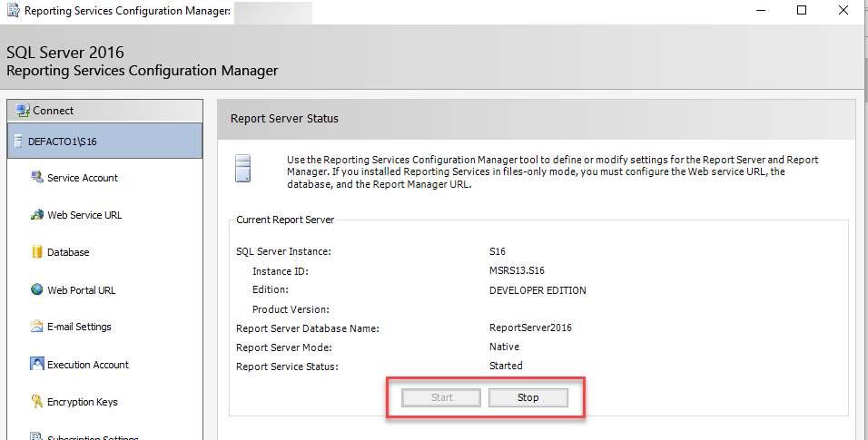This screenshot has height=440, width=868.
Task: Click the E-mail Settings envelope icon
Action: pyautogui.click(x=37, y=327)
